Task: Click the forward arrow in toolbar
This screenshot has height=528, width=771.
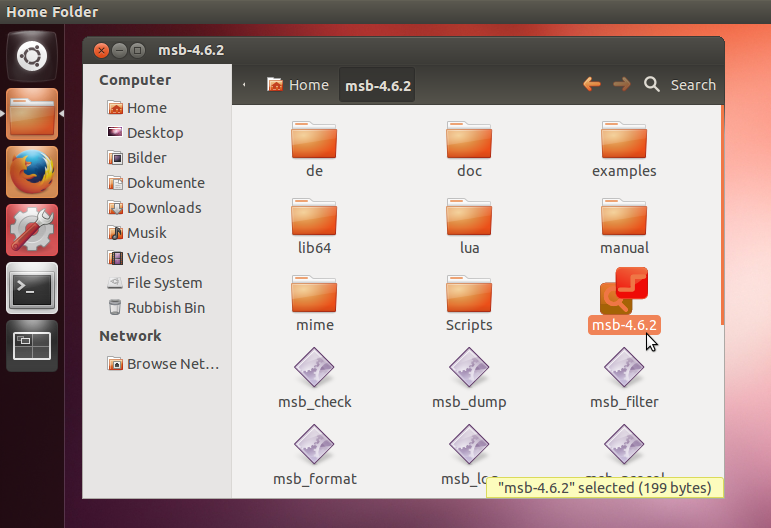Action: [622, 85]
